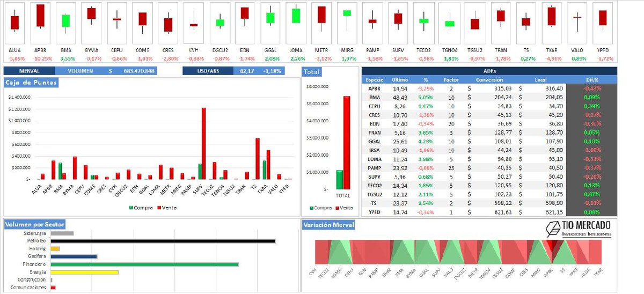The height and width of the screenshot is (294, 644).
Task: Select the Variación Merval chart title
Action: point(329,224)
